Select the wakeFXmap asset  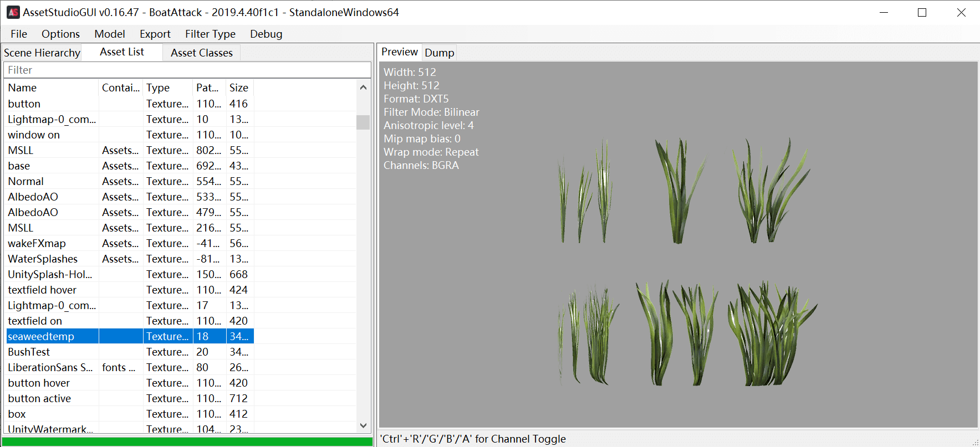click(37, 243)
